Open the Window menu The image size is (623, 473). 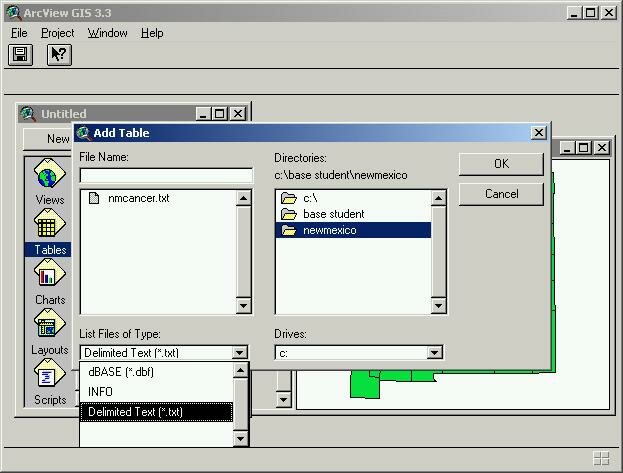tap(108, 33)
